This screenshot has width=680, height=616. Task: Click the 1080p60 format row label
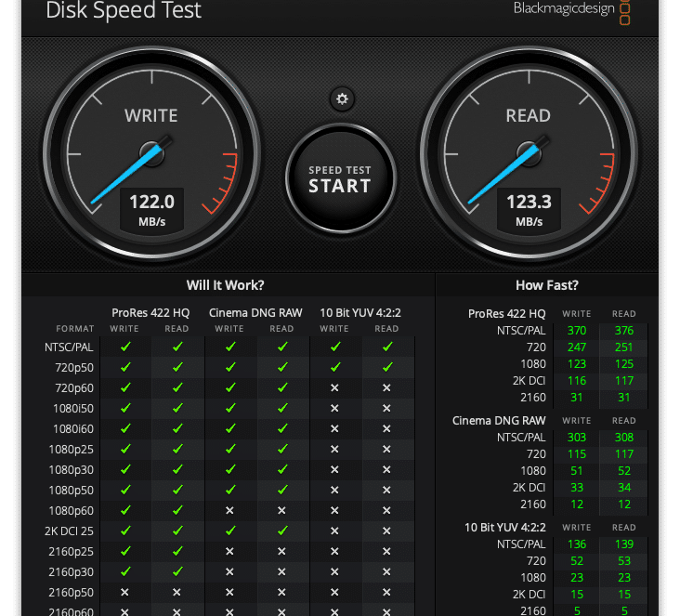[x=72, y=511]
